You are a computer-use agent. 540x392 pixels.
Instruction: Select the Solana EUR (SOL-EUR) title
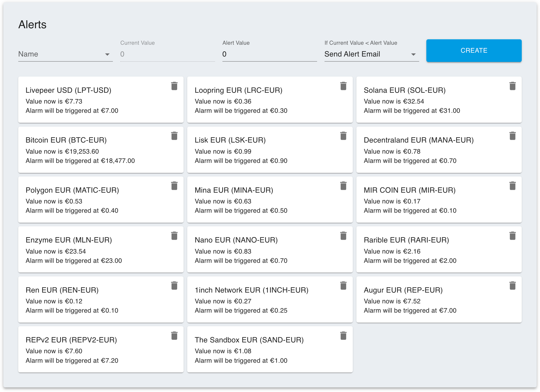coord(405,90)
